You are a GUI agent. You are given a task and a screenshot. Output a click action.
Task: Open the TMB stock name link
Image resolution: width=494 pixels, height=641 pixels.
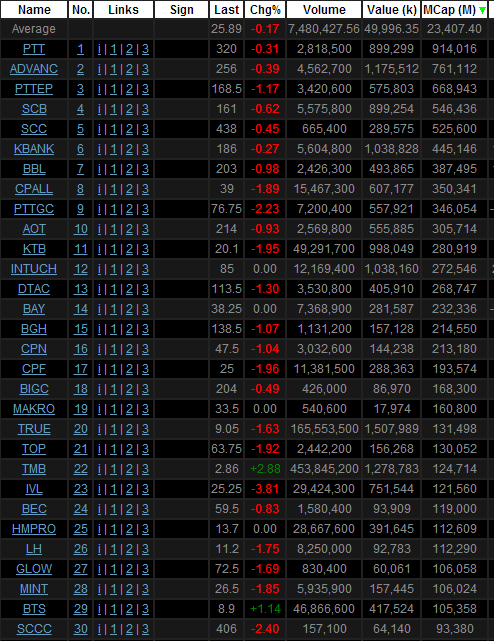(x=34, y=469)
